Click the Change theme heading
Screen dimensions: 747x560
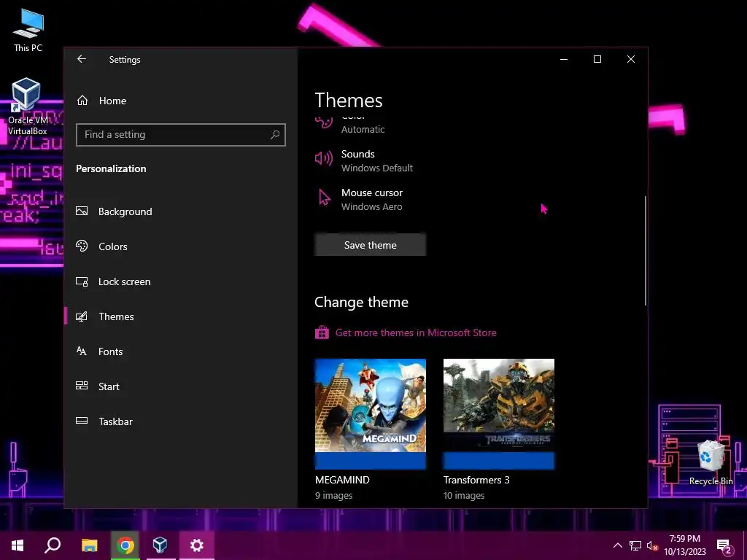[362, 303]
